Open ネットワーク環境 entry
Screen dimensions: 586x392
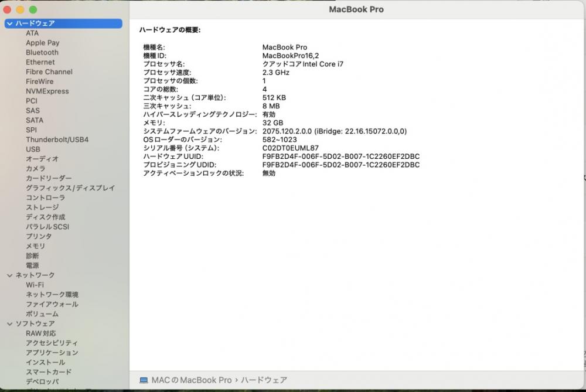pyautogui.click(x=52, y=295)
